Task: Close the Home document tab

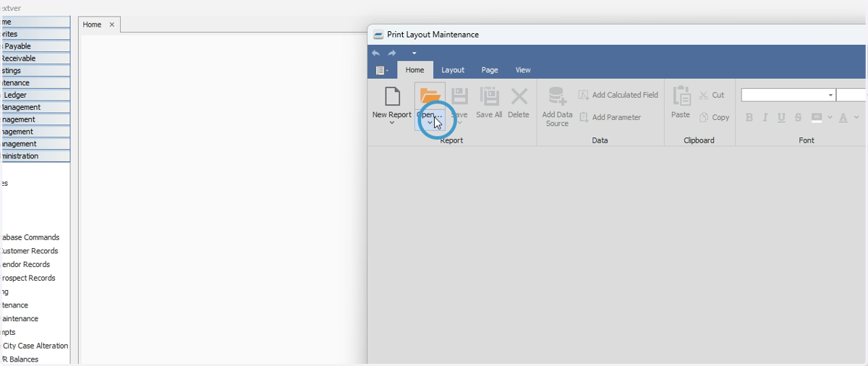Action: 112,25
